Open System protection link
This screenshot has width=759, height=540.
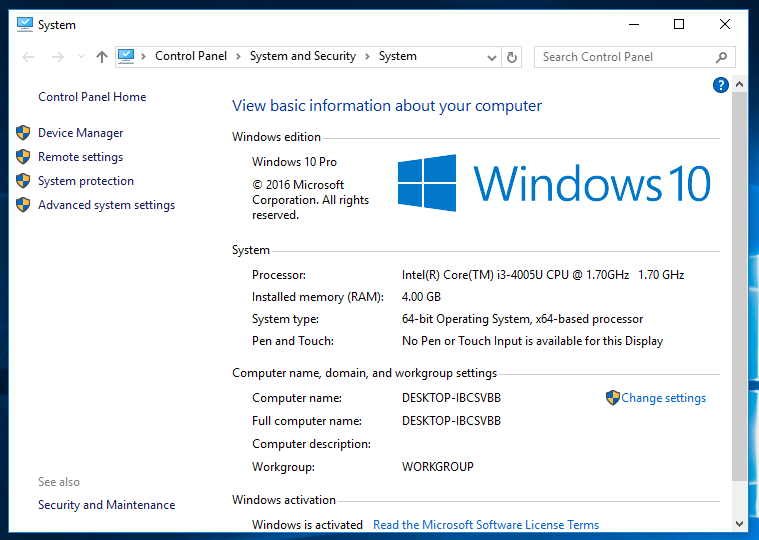[86, 181]
